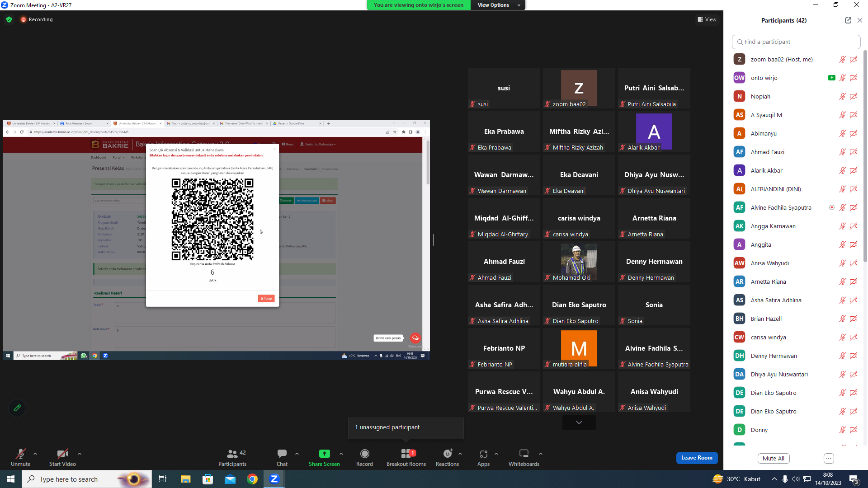This screenshot has width=868, height=488.
Task: Click the Kirimi kami pesan label
Action: [x=388, y=338]
